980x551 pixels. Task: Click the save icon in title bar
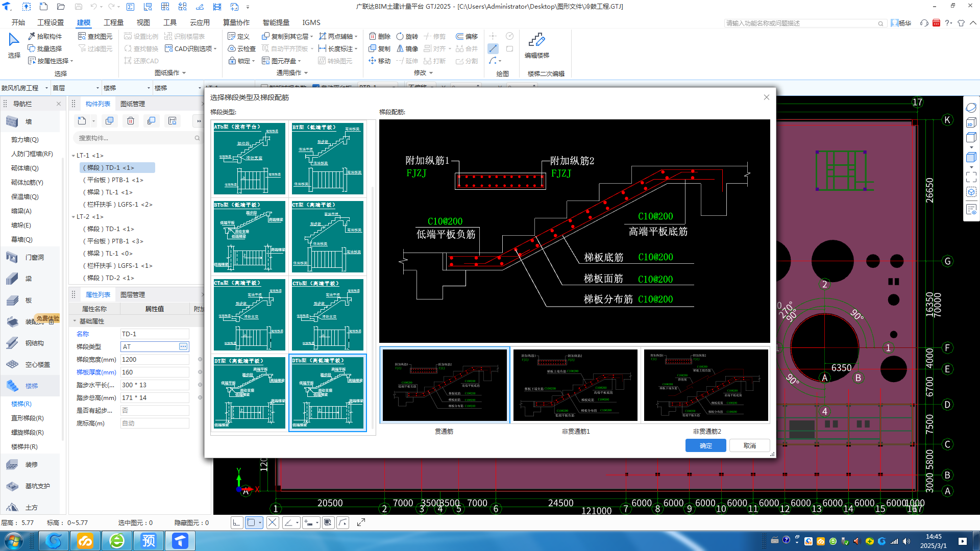coord(78,7)
